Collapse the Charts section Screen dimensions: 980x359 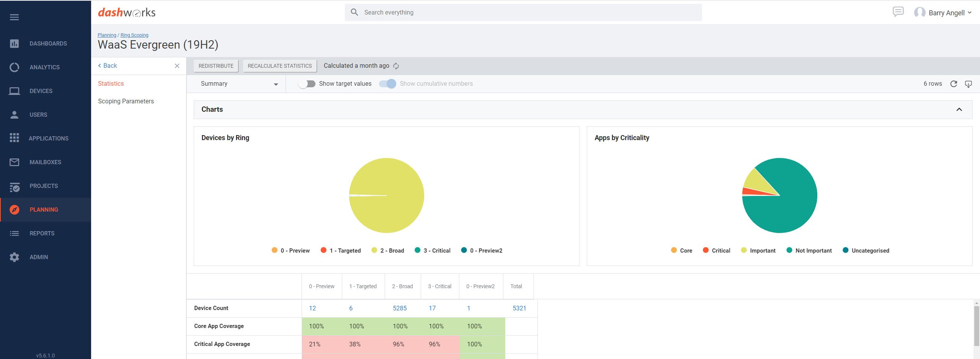959,109
